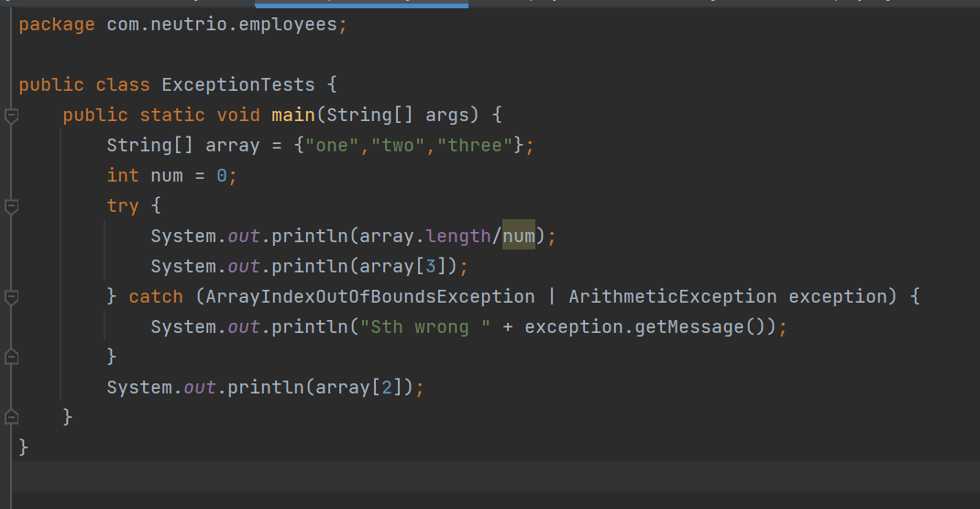Click the "Sth wrong " string literal
Screen dimensions: 980x509
[x=425, y=326]
